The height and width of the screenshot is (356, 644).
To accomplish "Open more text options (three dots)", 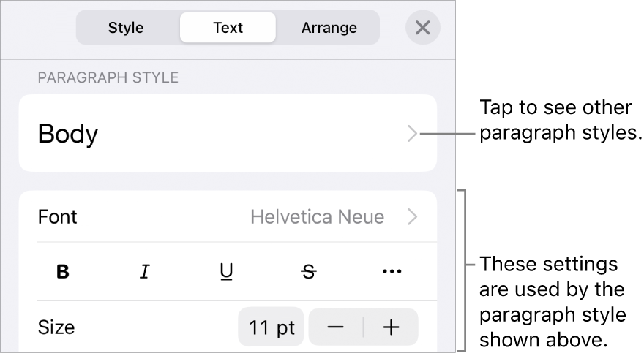I will click(x=392, y=272).
